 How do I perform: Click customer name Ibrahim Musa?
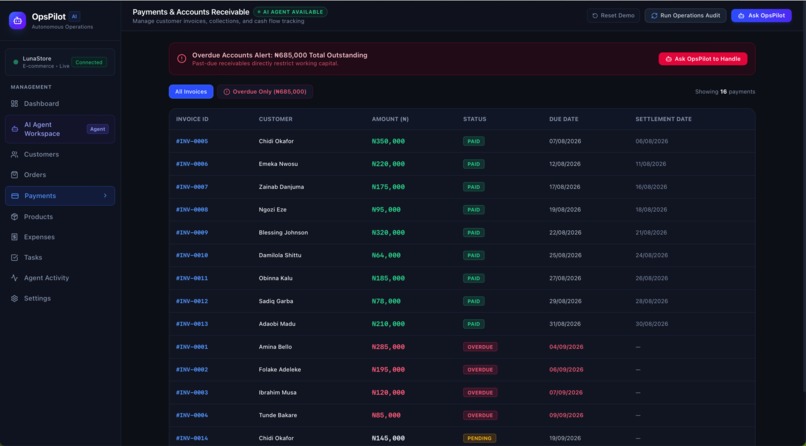[277, 393]
